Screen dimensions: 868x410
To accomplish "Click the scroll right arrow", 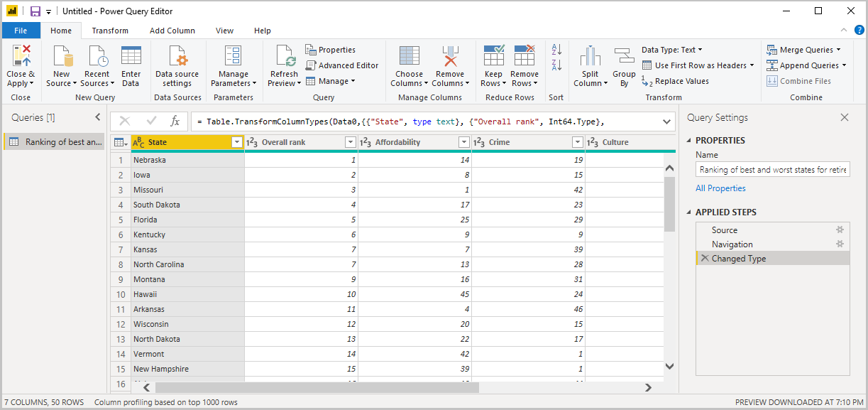I will 647,387.
